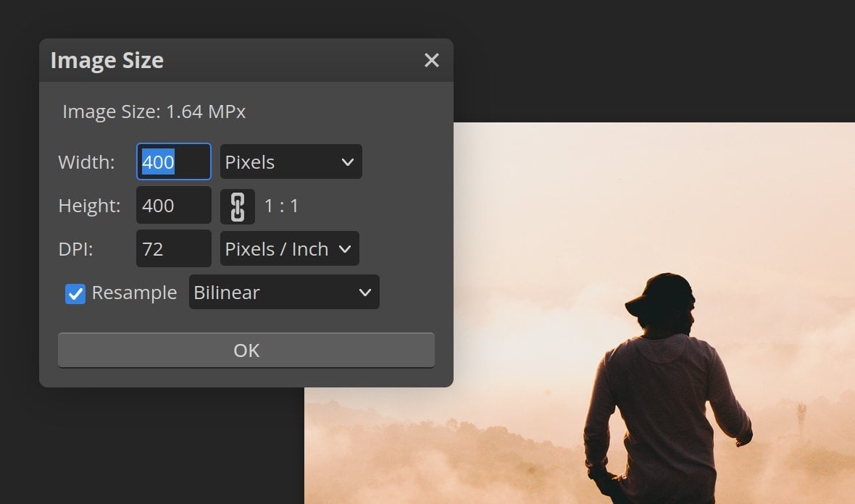Screen dimensions: 855x504
Task: Toggle the chain link aspect ratio lock
Action: click(x=238, y=206)
